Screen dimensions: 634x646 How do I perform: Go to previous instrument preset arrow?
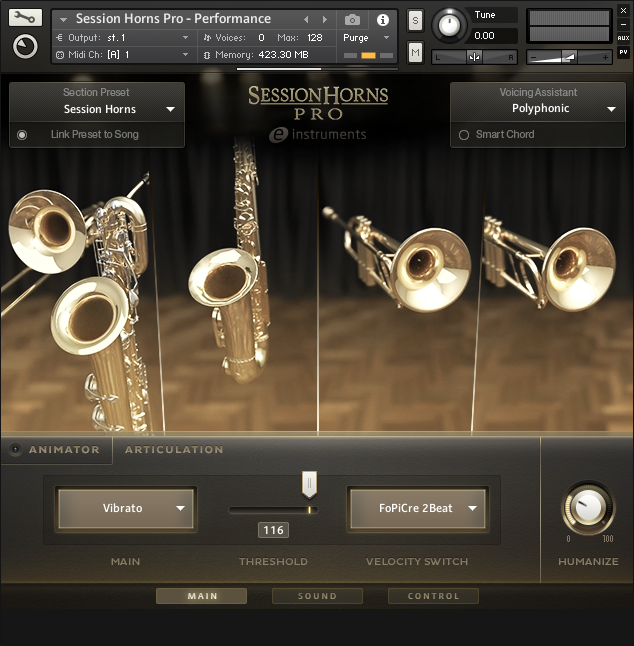(x=306, y=19)
